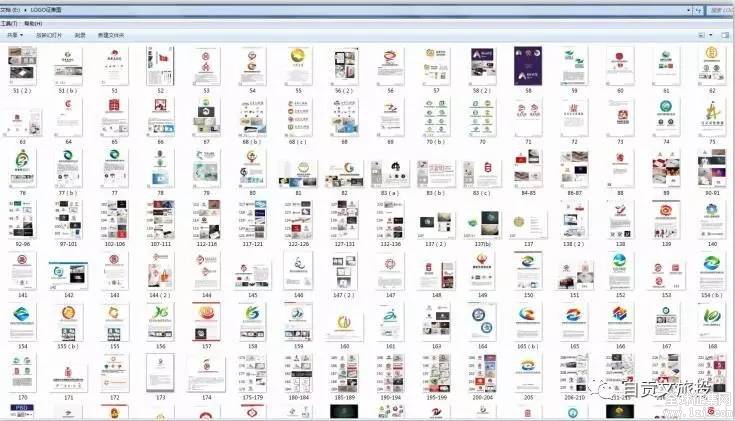Click the 文档 (E:) breadcrumb in address bar
Screen dimensions: 735x421
(10, 10)
